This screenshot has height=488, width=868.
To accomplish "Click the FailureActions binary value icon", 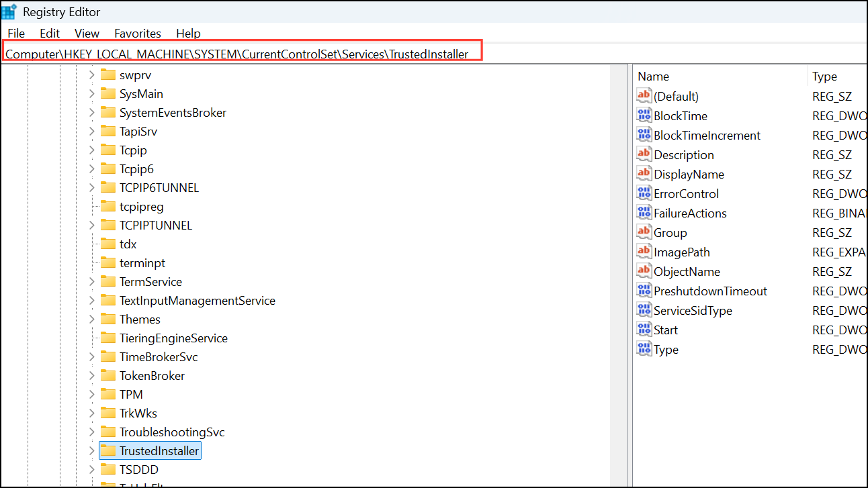I will point(644,213).
